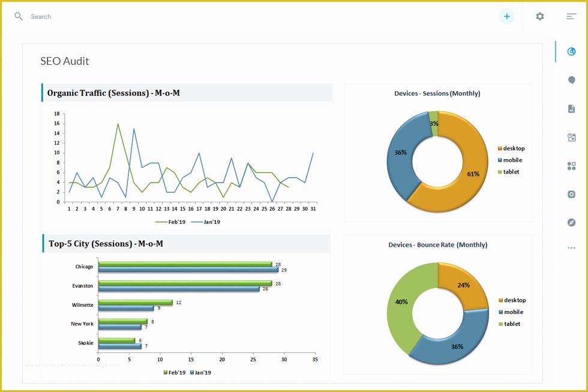Click New York's Feb'19 bar valued 8
The width and height of the screenshot is (588, 392).
click(123, 322)
